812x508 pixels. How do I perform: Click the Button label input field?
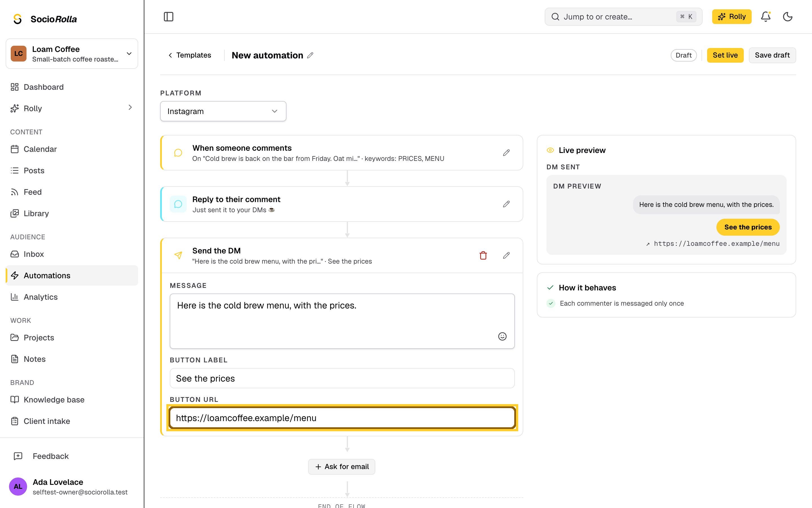tap(342, 378)
